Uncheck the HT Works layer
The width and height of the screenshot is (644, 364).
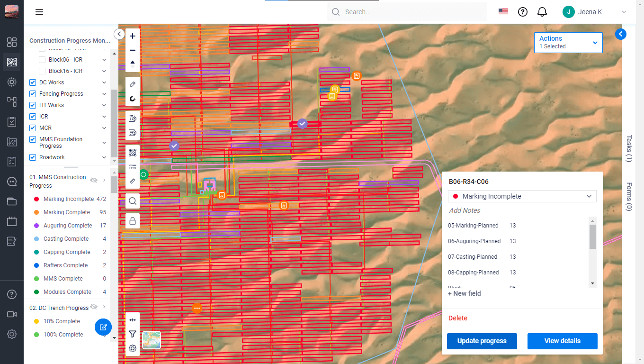tap(33, 105)
